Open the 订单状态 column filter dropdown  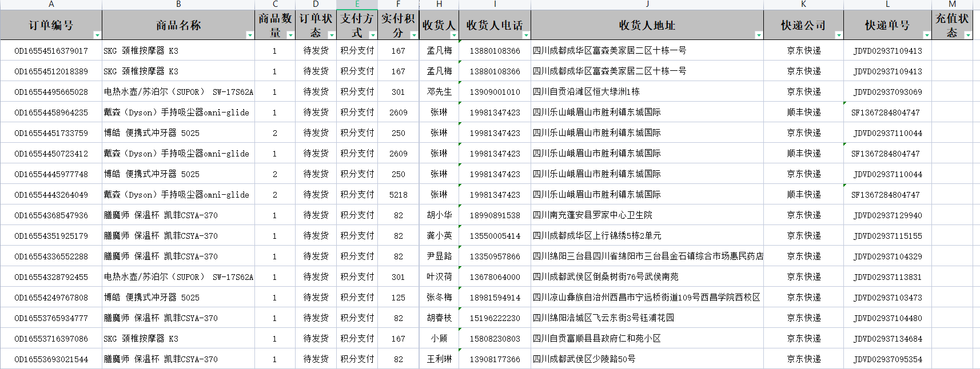click(332, 35)
